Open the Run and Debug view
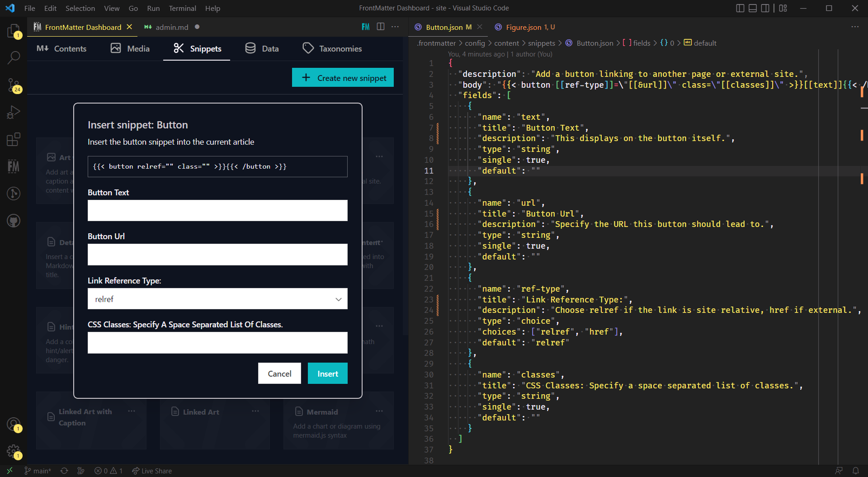The height and width of the screenshot is (477, 868). click(x=14, y=112)
